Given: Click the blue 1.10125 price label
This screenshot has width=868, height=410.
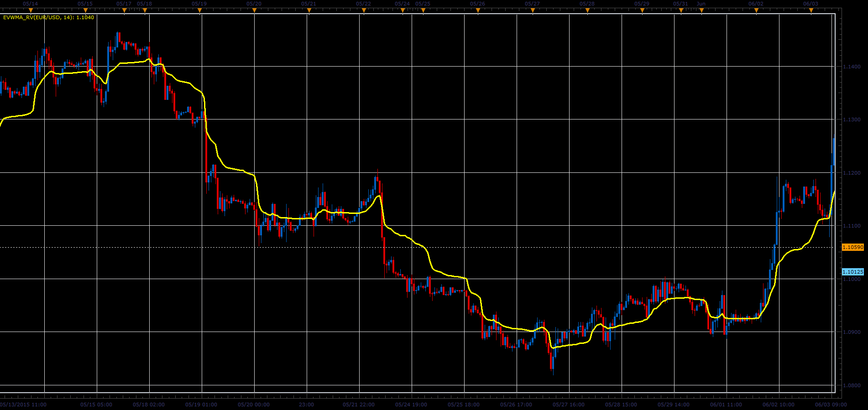Looking at the screenshot, I should point(852,272).
